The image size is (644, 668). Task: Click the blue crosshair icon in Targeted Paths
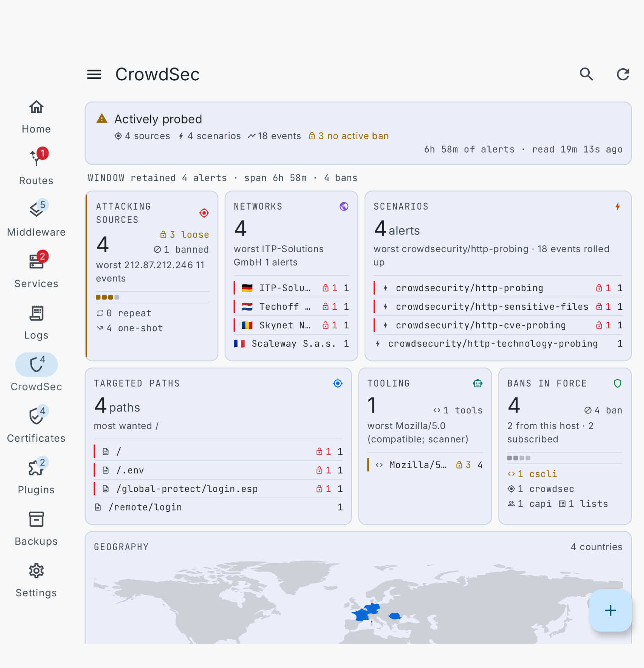pos(338,383)
